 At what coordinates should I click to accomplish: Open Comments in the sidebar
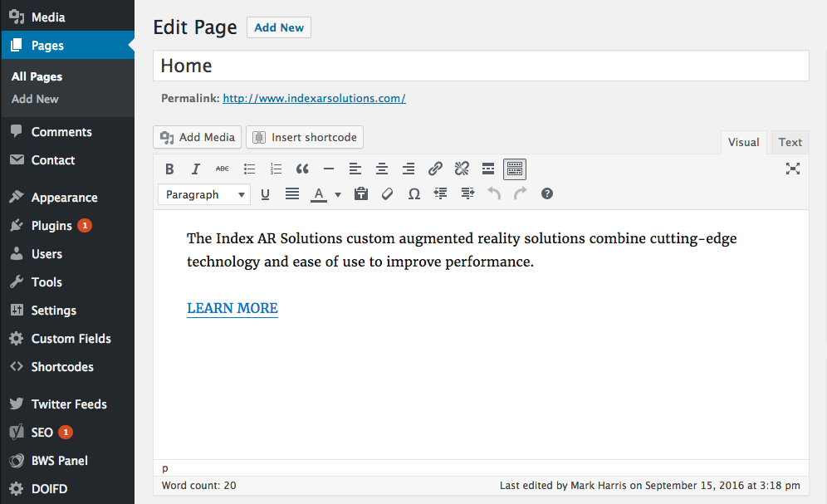click(67, 132)
